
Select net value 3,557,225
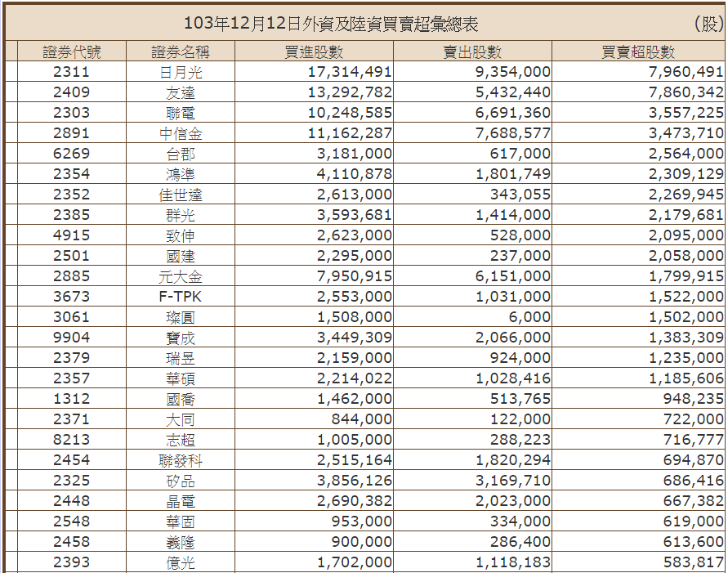tap(686, 113)
